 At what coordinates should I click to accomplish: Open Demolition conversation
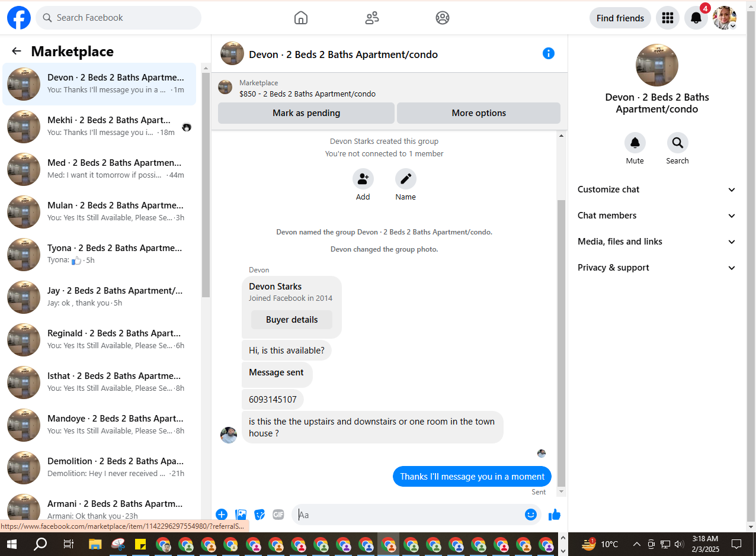pyautogui.click(x=100, y=467)
